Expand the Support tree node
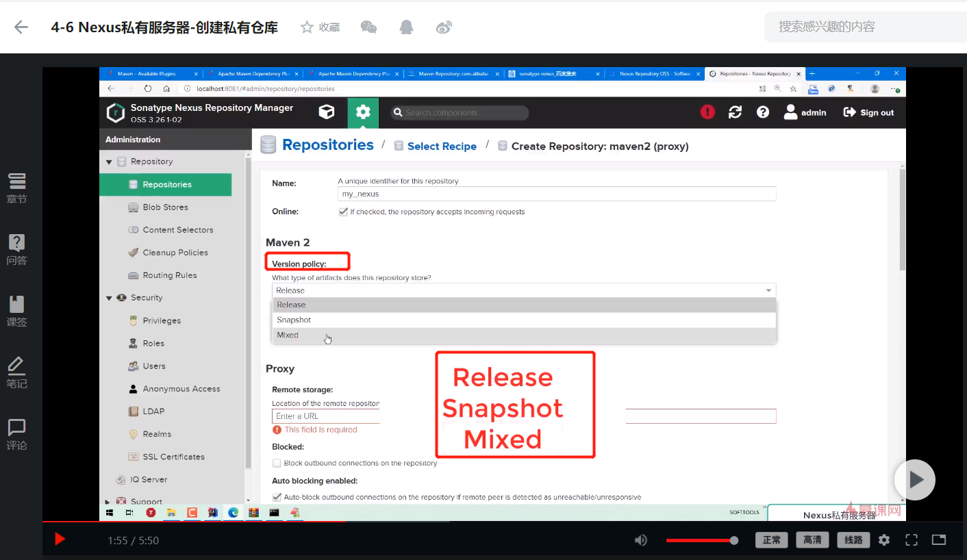The image size is (967, 560). (x=108, y=502)
